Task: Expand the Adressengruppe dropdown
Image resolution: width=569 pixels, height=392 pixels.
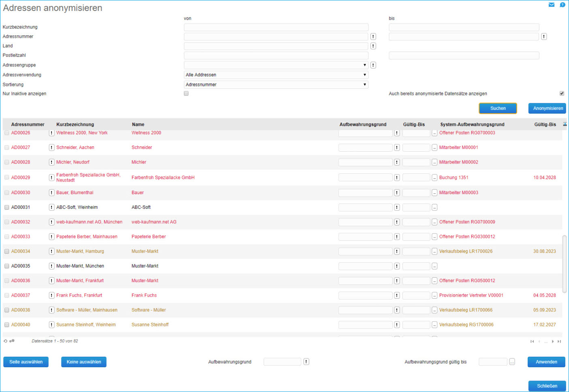Action: (x=276, y=65)
